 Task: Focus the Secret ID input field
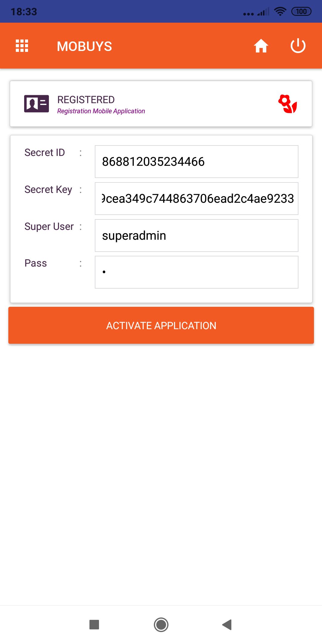click(196, 162)
